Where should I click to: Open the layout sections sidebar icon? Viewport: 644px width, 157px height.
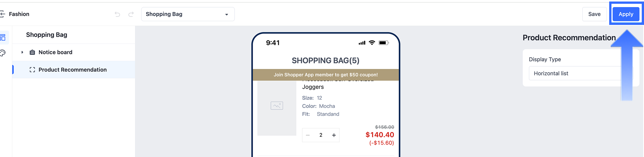3,37
